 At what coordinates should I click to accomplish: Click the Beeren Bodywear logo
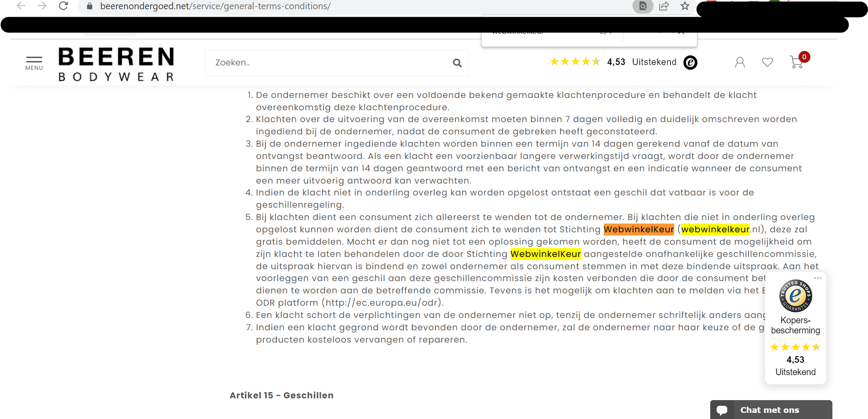tap(116, 64)
